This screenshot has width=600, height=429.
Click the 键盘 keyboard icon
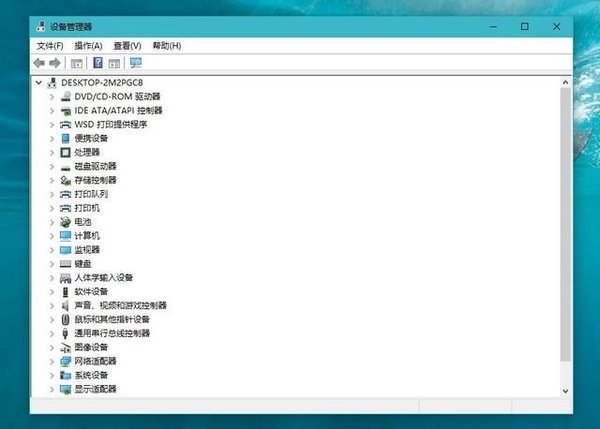(x=66, y=264)
